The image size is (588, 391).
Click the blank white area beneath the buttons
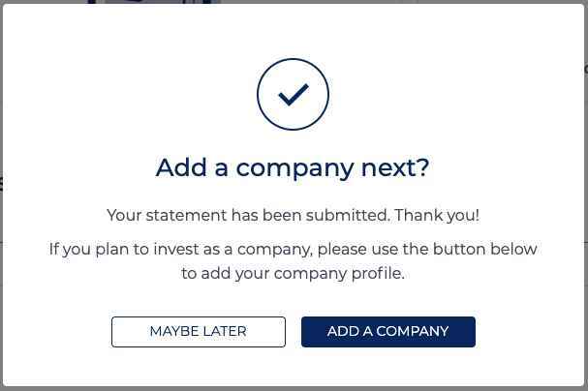294,367
